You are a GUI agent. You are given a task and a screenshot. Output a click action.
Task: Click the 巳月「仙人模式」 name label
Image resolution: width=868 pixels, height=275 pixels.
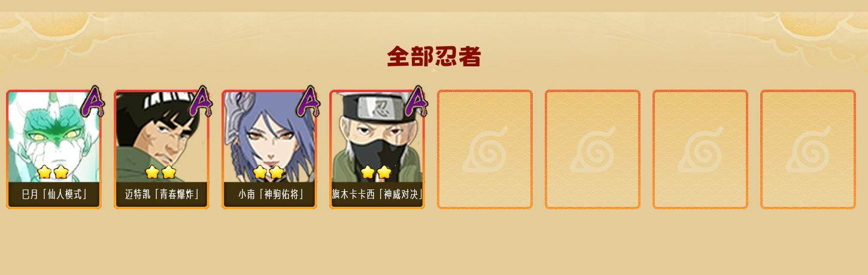coord(54,194)
